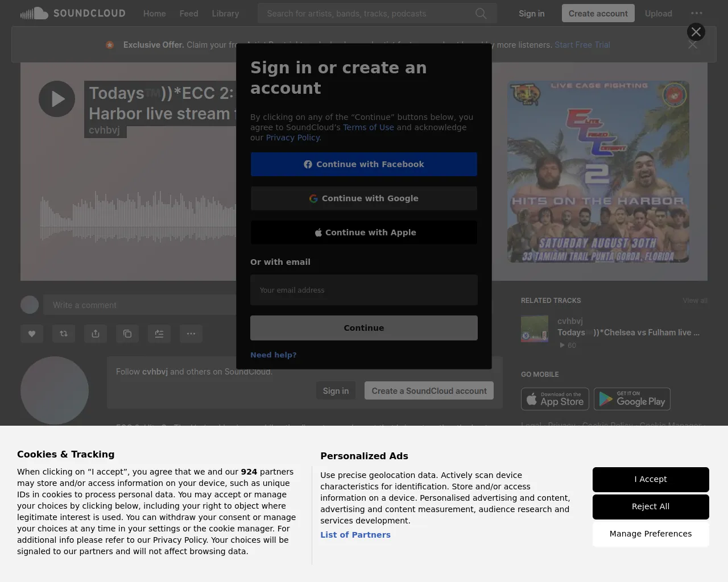Continue with Google

(364, 198)
